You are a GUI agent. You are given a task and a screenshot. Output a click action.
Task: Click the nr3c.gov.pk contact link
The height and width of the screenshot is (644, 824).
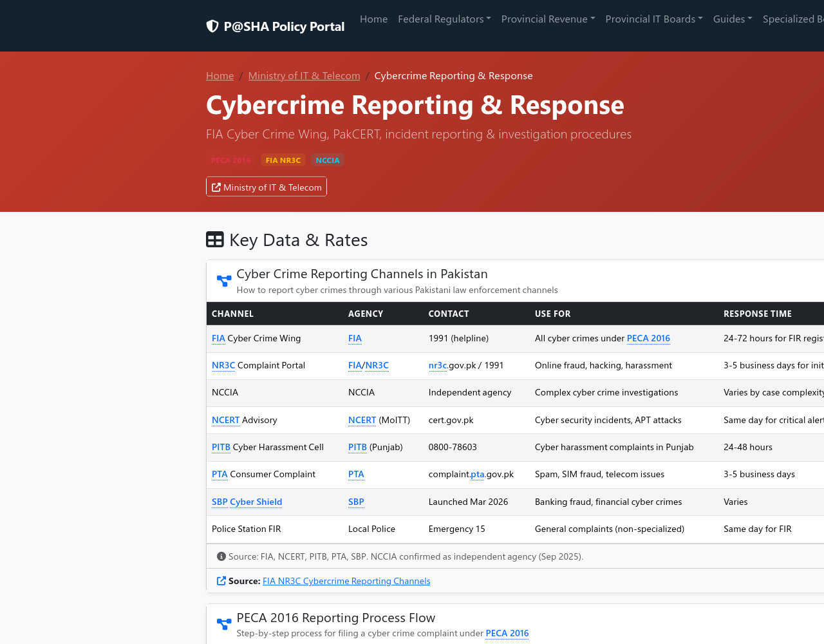(x=438, y=365)
